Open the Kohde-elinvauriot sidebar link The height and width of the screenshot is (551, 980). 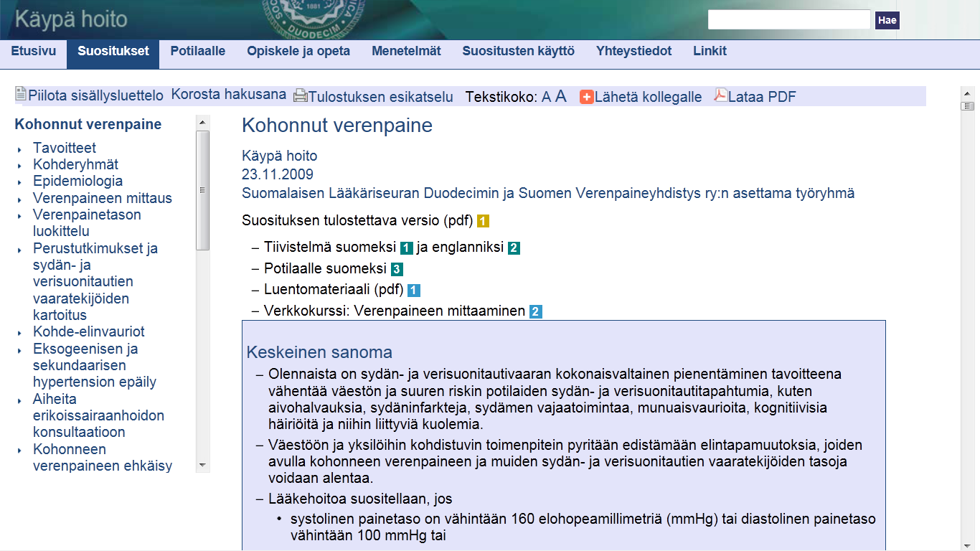click(x=89, y=331)
